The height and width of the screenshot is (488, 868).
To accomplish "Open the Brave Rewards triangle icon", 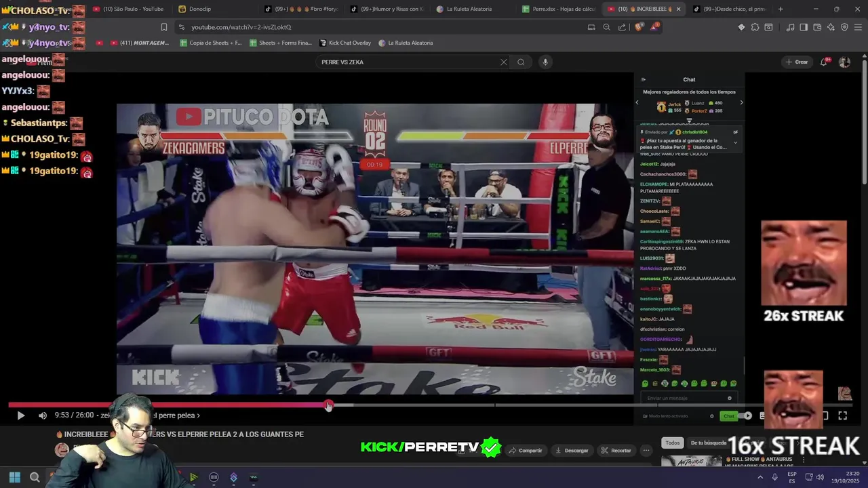I will [x=654, y=27].
